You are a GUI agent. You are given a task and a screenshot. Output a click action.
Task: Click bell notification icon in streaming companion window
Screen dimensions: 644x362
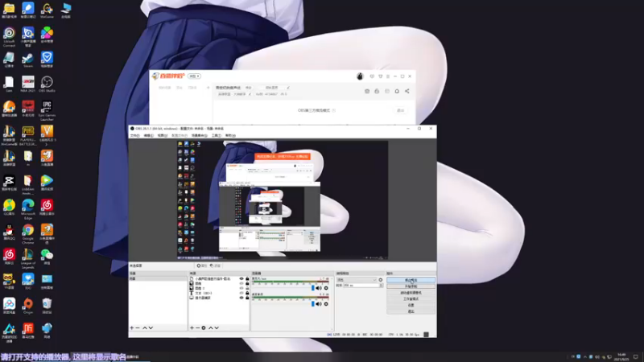coord(397,91)
